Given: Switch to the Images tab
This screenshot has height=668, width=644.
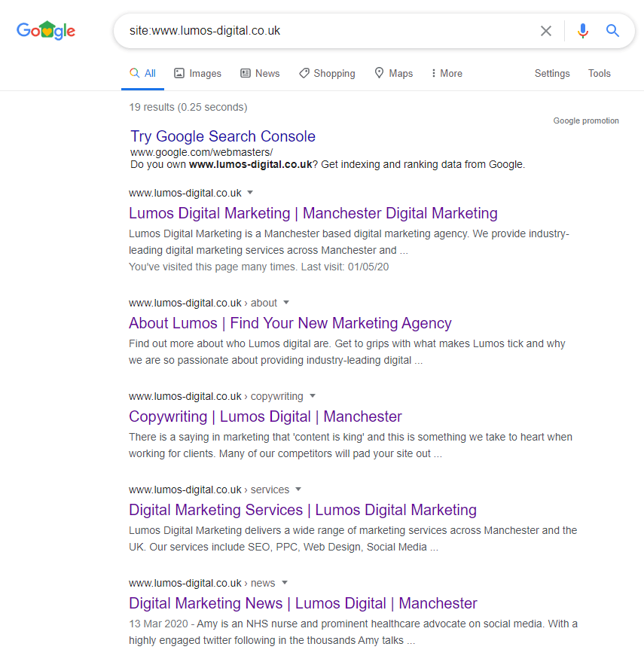Looking at the screenshot, I should [198, 73].
